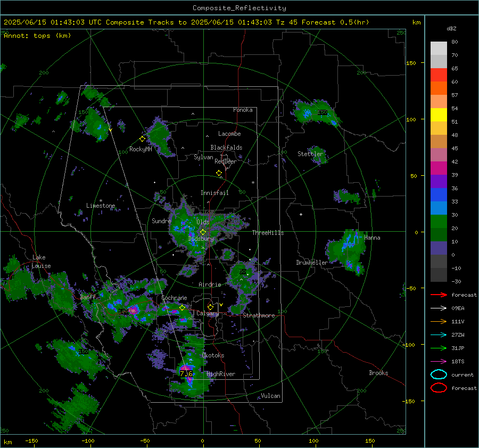The image size is (479, 448).
Task: Click the Lacombe label
Action: pyautogui.click(x=229, y=134)
